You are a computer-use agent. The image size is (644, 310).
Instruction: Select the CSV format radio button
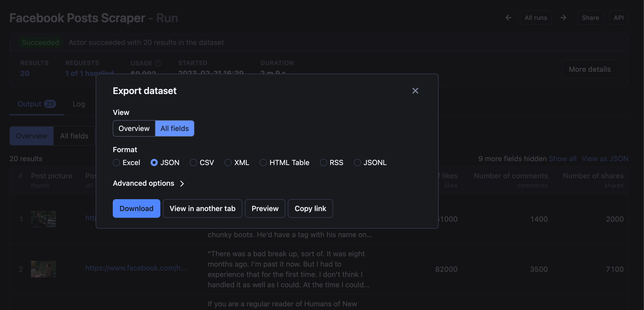pyautogui.click(x=193, y=162)
